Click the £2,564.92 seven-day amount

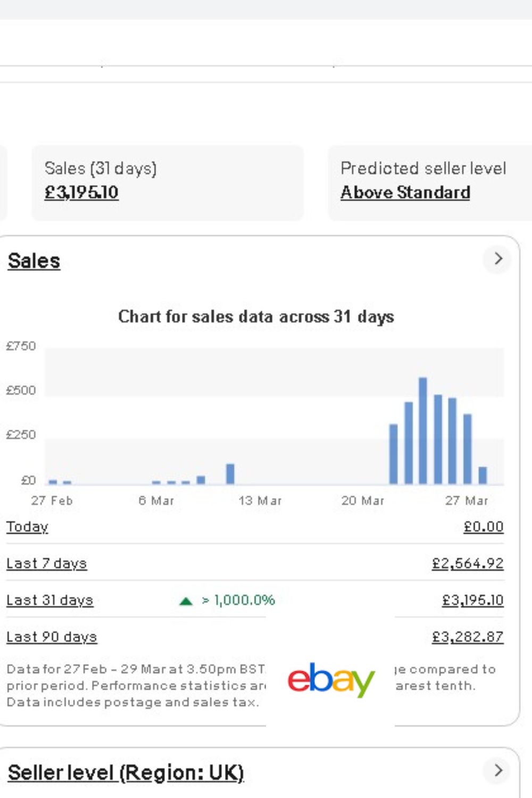click(468, 563)
